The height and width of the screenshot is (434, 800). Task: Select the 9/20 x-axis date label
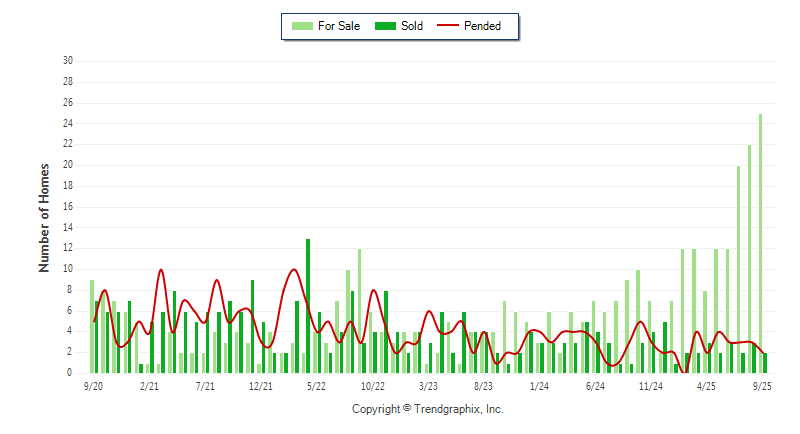point(93,385)
